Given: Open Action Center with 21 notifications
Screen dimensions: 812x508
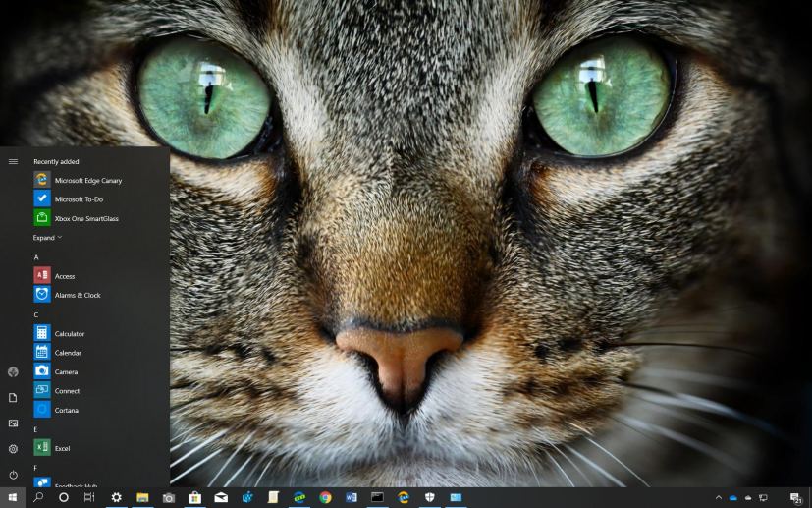Looking at the screenshot, I should click(x=796, y=498).
